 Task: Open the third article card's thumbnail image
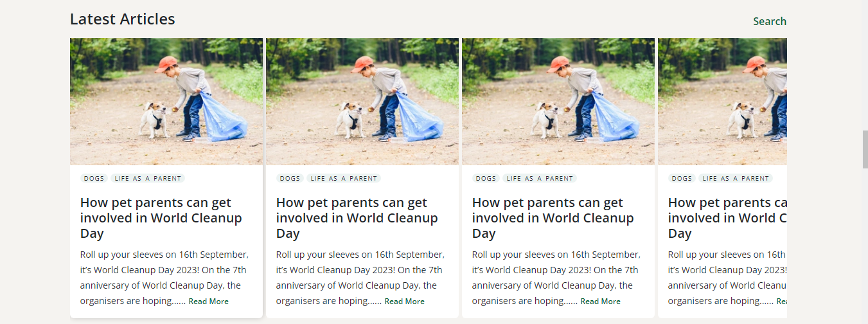coord(558,102)
